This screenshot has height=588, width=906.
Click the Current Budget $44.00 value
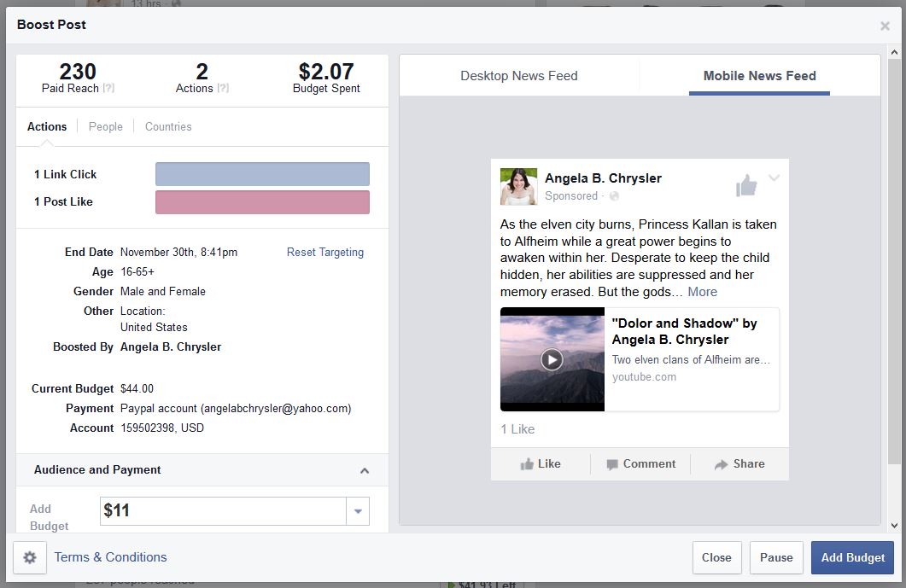point(137,388)
